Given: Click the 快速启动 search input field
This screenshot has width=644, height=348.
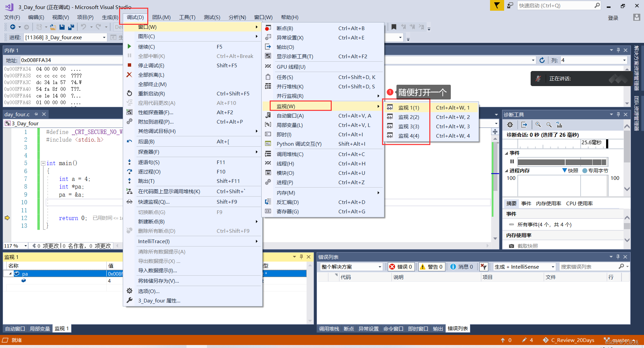Looking at the screenshot, I should (555, 5).
